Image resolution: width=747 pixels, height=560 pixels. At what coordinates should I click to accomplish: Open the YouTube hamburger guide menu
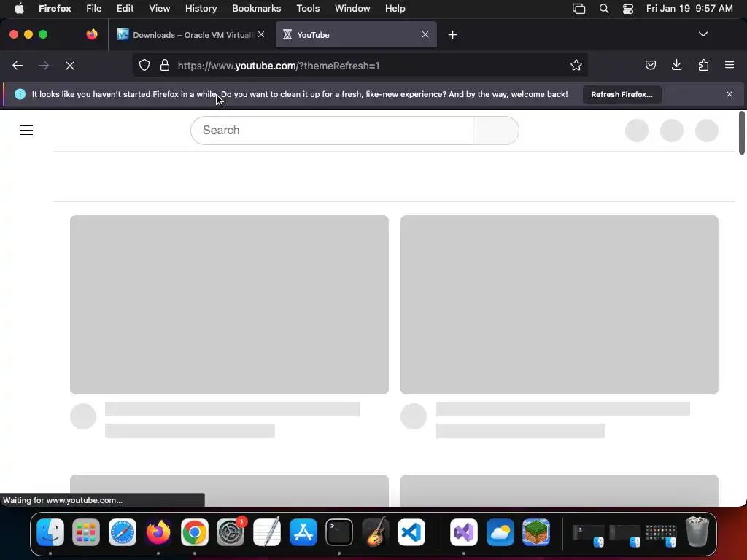tap(26, 130)
